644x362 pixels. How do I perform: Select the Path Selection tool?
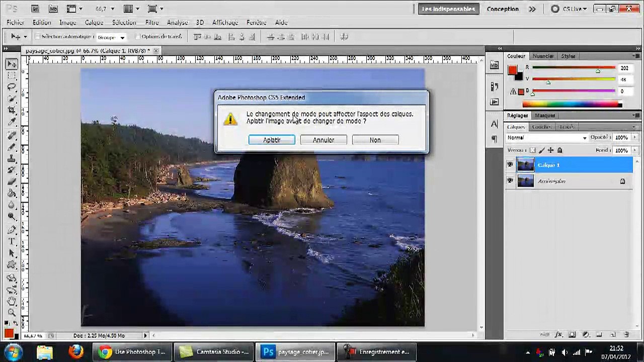click(12, 253)
